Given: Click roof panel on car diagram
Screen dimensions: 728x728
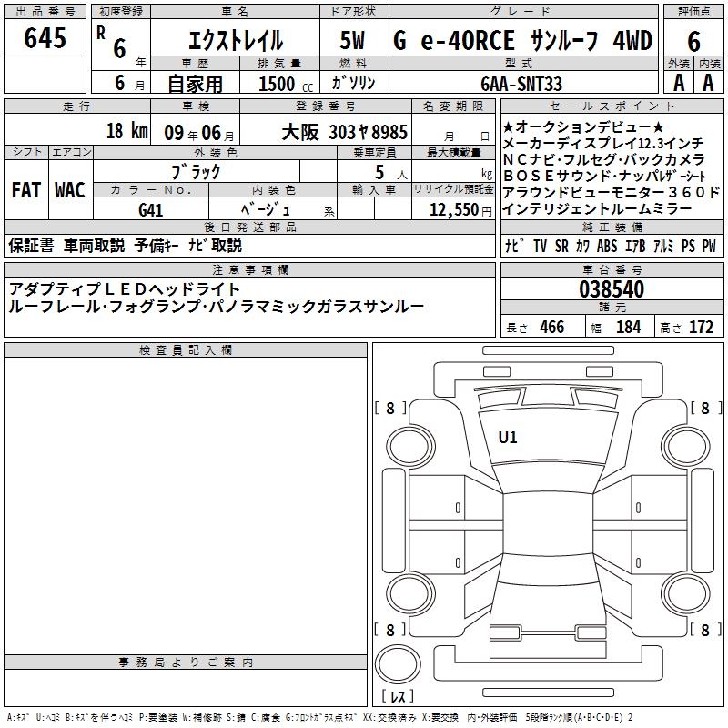Looking at the screenshot, I should pyautogui.click(x=548, y=522).
